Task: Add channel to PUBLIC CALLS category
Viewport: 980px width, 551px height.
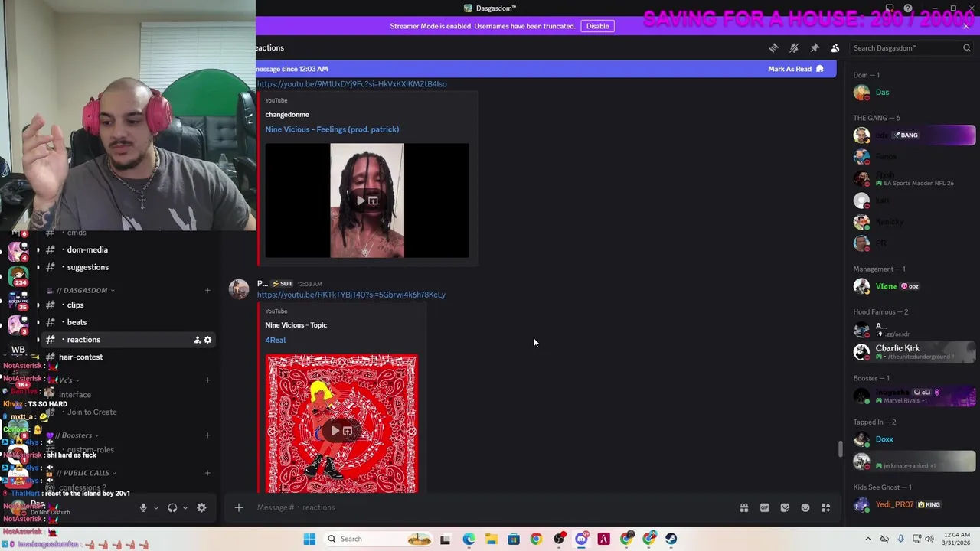Action: pos(207,473)
